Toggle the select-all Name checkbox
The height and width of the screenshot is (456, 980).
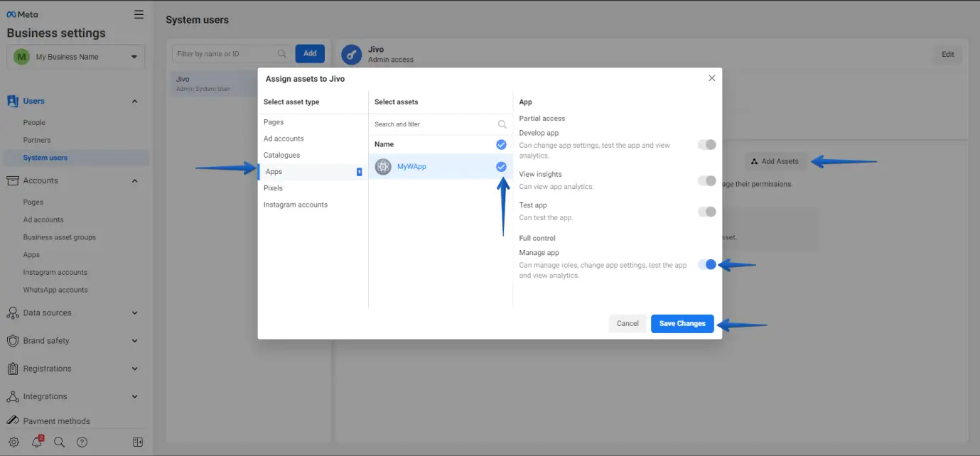pos(501,144)
